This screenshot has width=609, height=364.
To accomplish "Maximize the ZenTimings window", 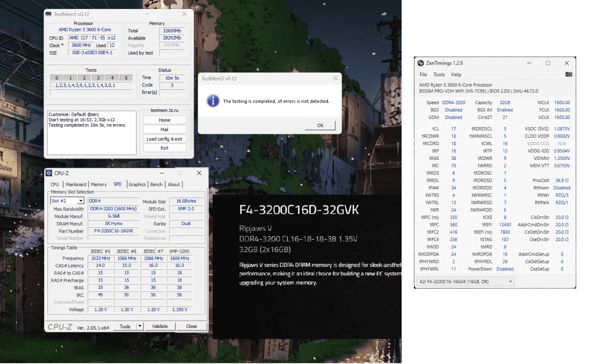I will tap(548, 63).
